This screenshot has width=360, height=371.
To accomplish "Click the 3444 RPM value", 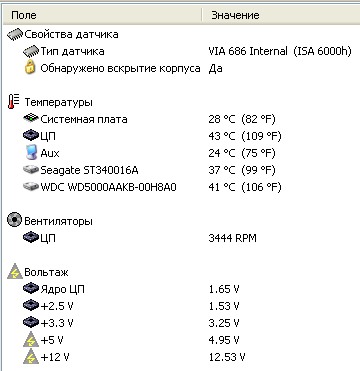I will pos(233,238).
